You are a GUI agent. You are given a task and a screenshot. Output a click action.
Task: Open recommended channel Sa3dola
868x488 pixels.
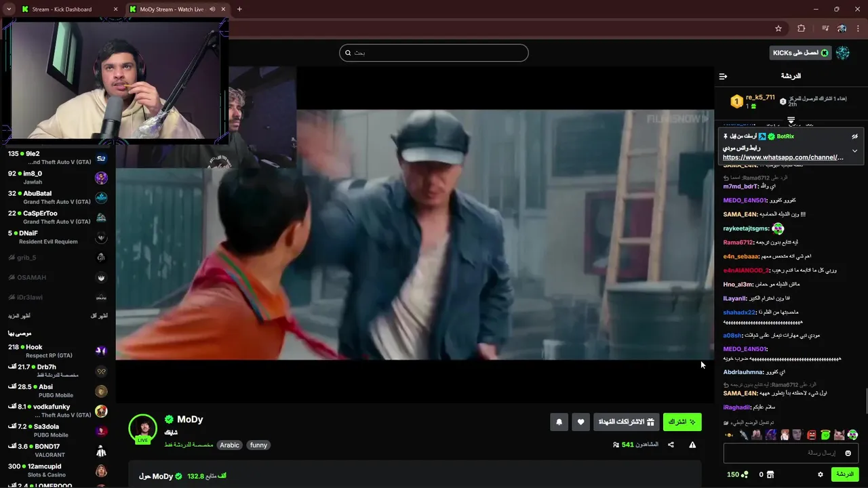(x=58, y=431)
